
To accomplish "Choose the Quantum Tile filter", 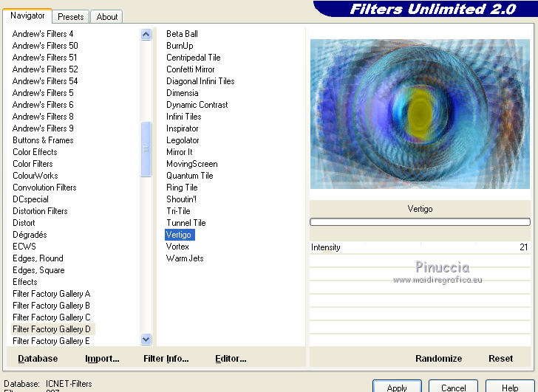I will pos(190,176).
